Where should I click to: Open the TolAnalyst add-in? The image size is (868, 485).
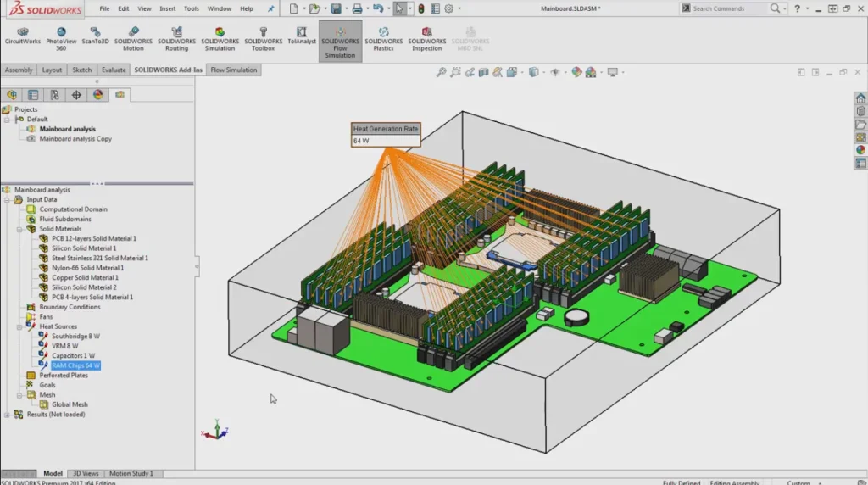pyautogui.click(x=301, y=36)
